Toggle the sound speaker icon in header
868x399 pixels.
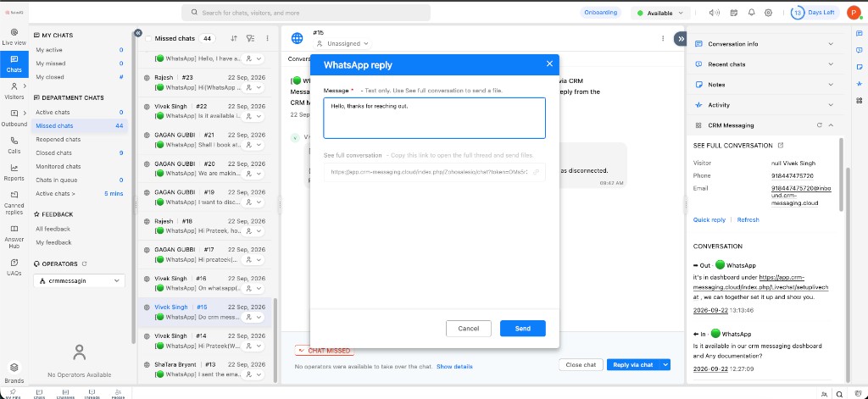point(715,13)
